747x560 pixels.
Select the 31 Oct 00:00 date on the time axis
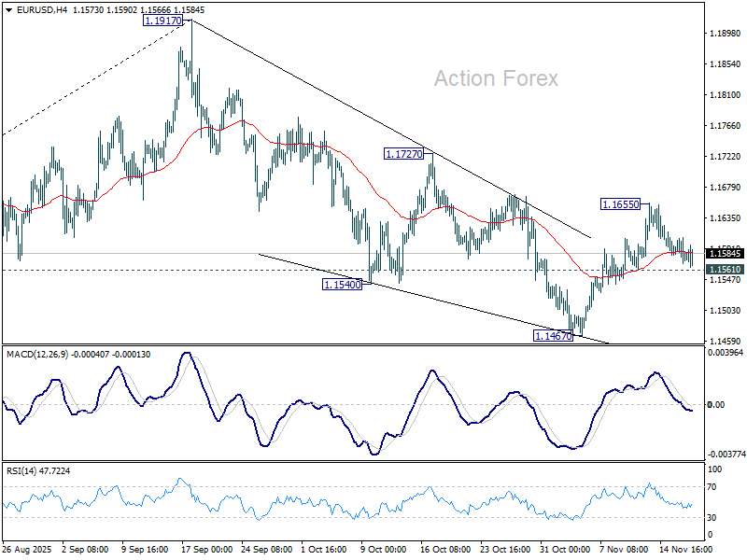(x=566, y=550)
